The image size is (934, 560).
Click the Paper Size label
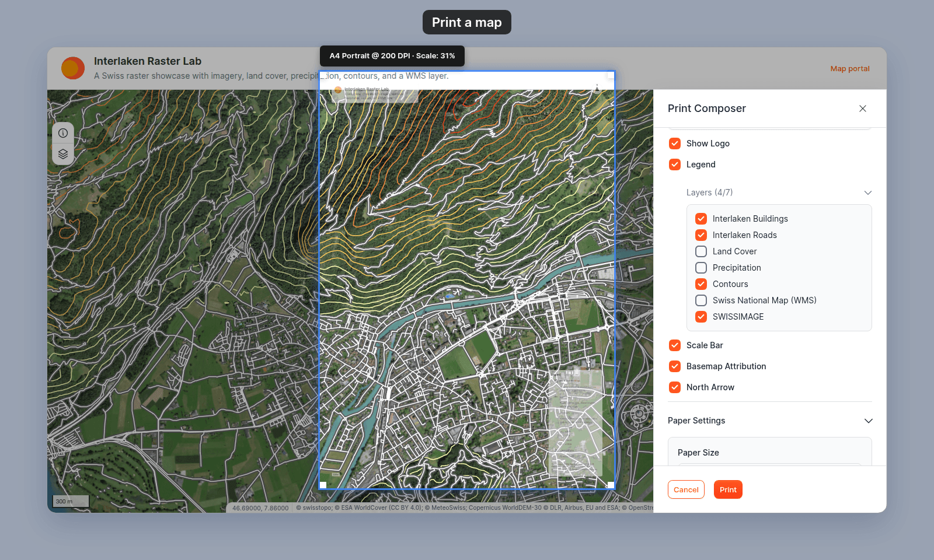(x=698, y=453)
